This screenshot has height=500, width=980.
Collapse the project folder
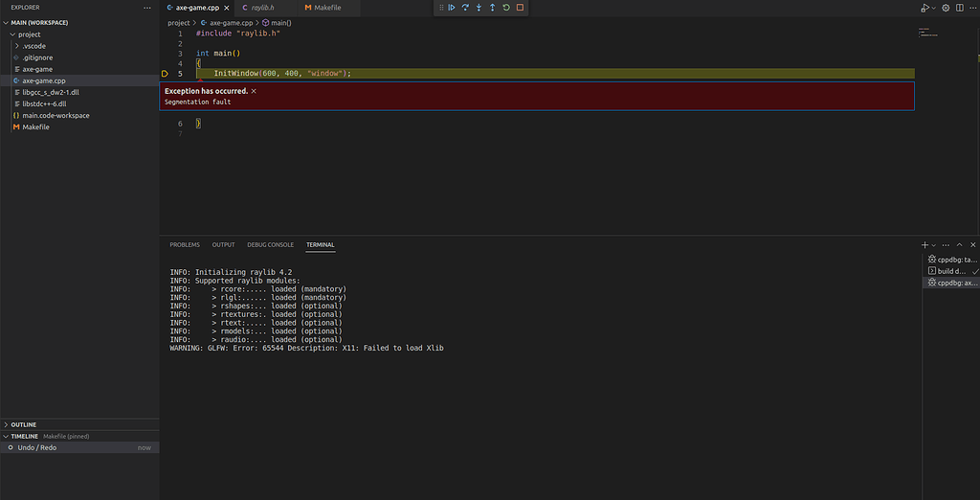click(30, 34)
